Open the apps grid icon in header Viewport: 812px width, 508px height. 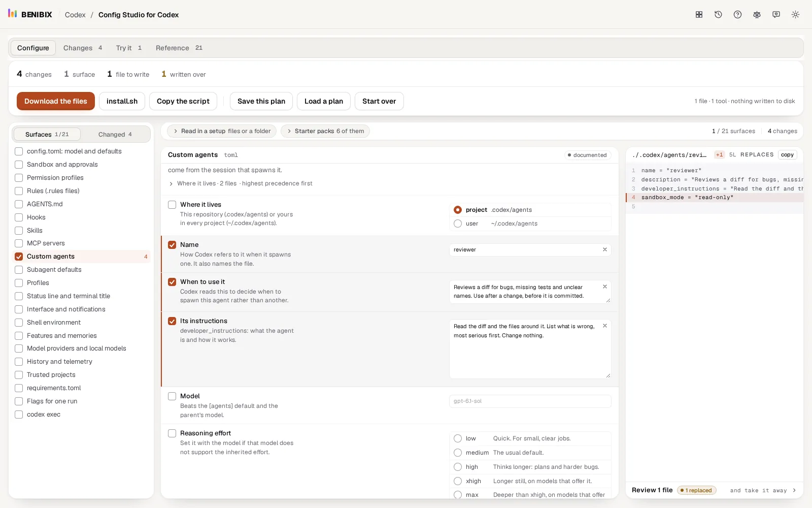point(699,15)
